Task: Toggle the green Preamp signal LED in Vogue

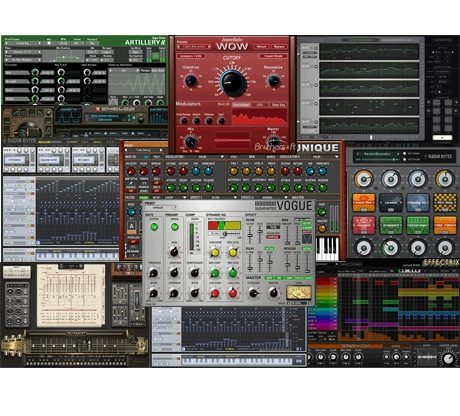Action: click(174, 227)
